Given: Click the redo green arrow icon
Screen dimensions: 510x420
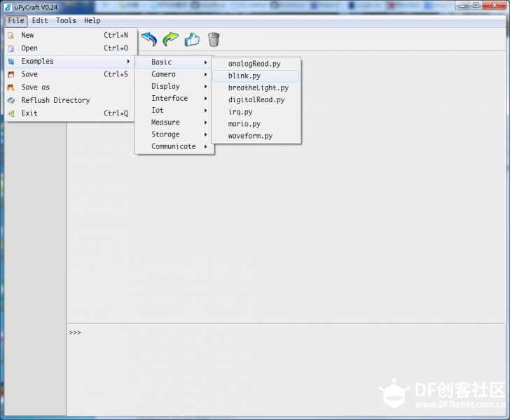Looking at the screenshot, I should 170,39.
